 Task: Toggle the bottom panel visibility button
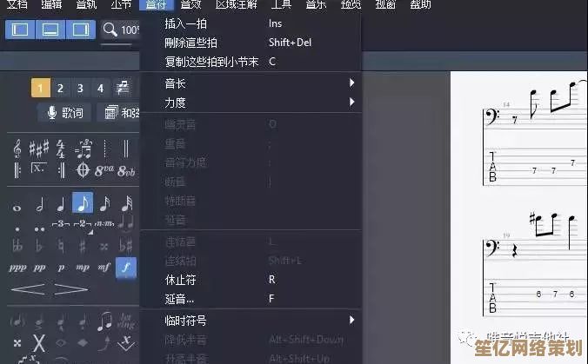coord(50,30)
